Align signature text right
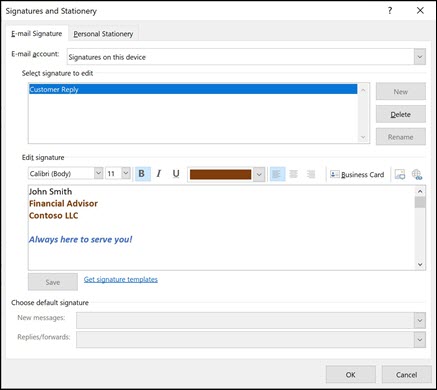This screenshot has height=390, width=437. click(311, 174)
